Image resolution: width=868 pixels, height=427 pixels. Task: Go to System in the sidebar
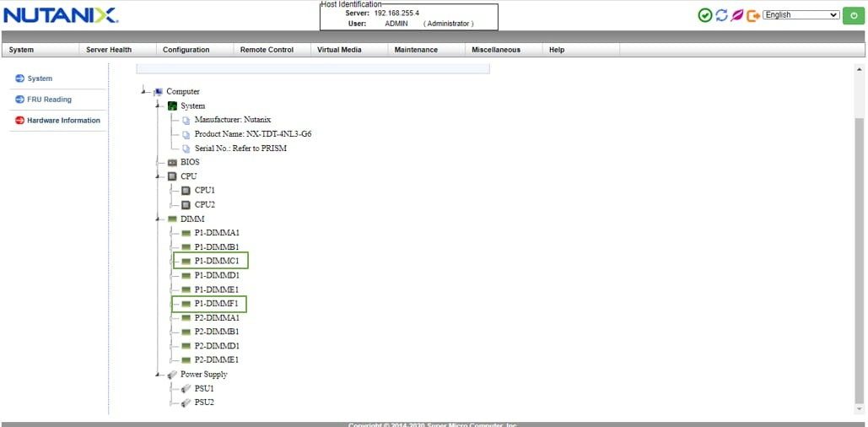click(x=40, y=78)
